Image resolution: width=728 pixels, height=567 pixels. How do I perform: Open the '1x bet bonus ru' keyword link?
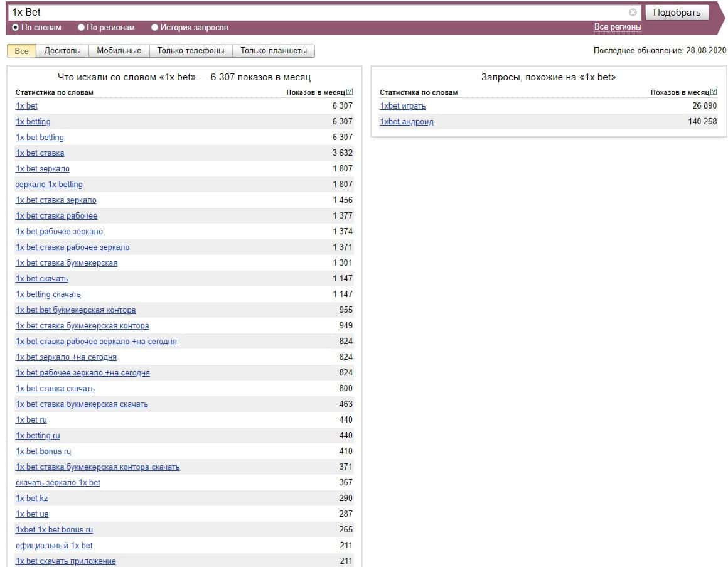43,451
